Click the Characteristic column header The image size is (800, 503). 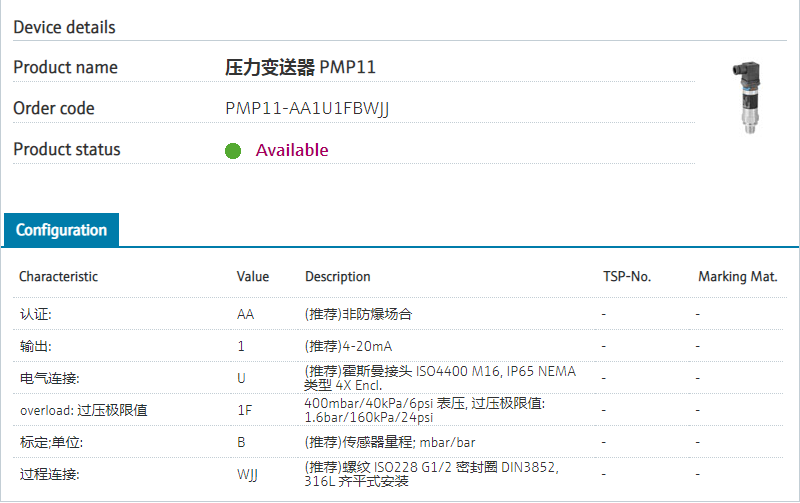tap(58, 276)
